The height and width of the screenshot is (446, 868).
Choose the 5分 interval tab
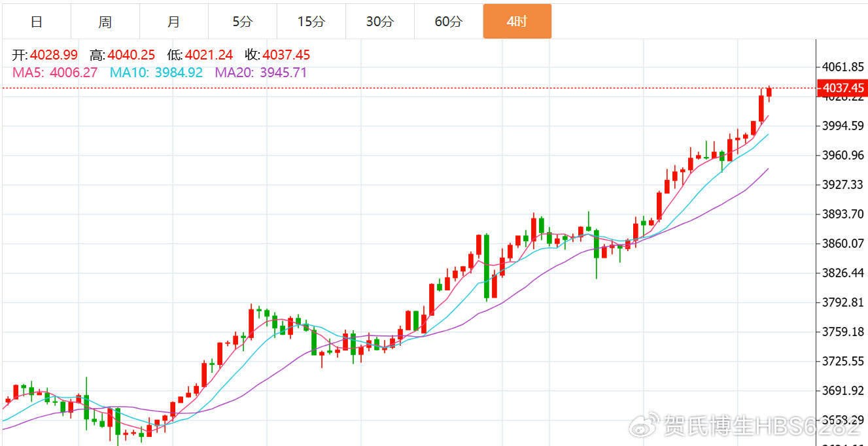242,22
